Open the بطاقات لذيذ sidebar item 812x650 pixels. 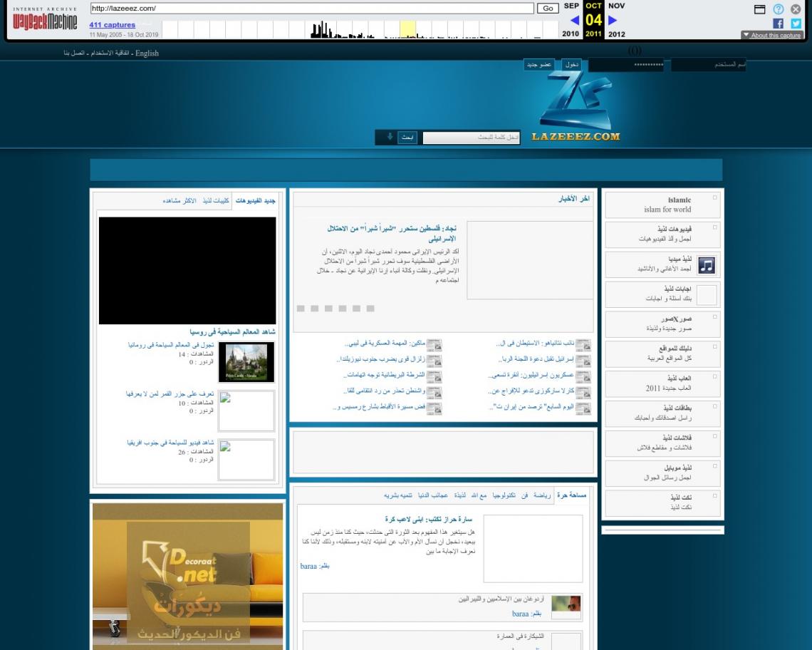coord(663,413)
